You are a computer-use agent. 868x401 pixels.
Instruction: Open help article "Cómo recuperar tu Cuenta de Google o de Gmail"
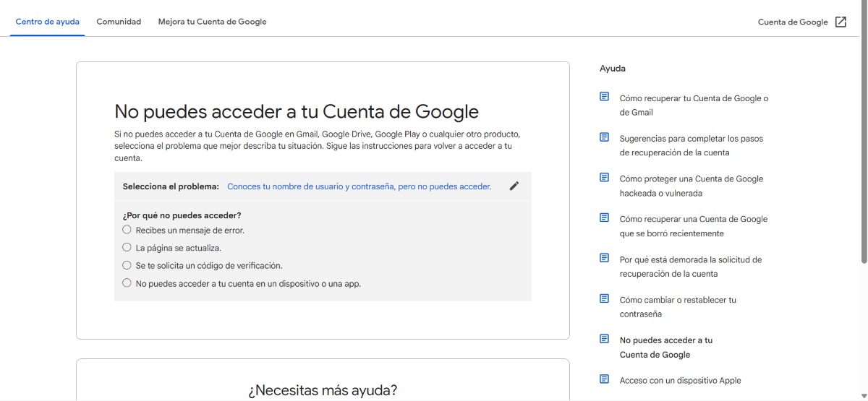(694, 105)
